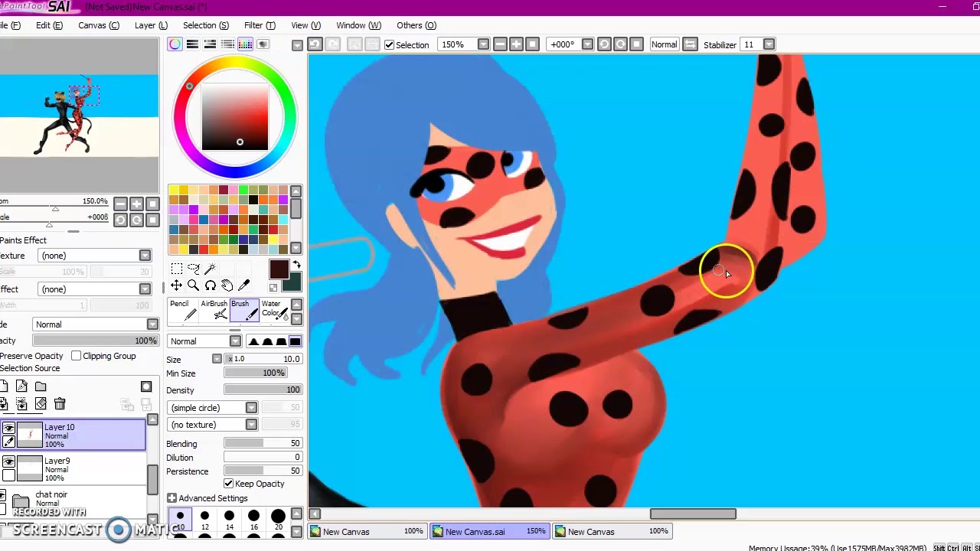Select the Zoom magnifier tool
The image size is (980, 551).
pos(194,285)
